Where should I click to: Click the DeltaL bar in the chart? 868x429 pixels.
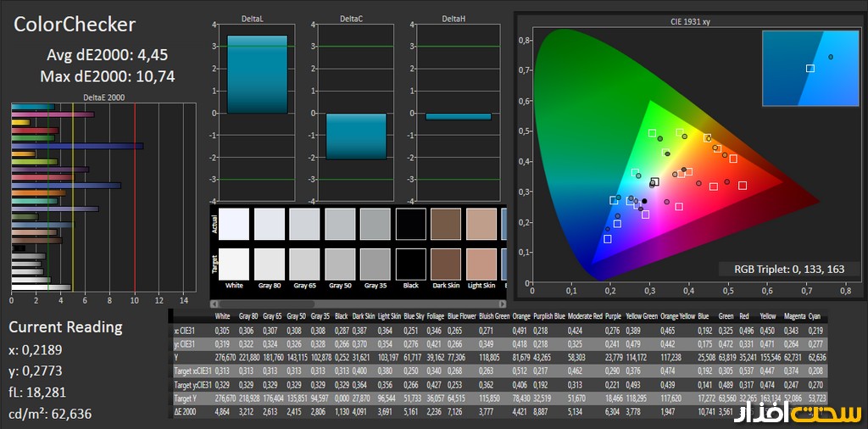(x=257, y=74)
